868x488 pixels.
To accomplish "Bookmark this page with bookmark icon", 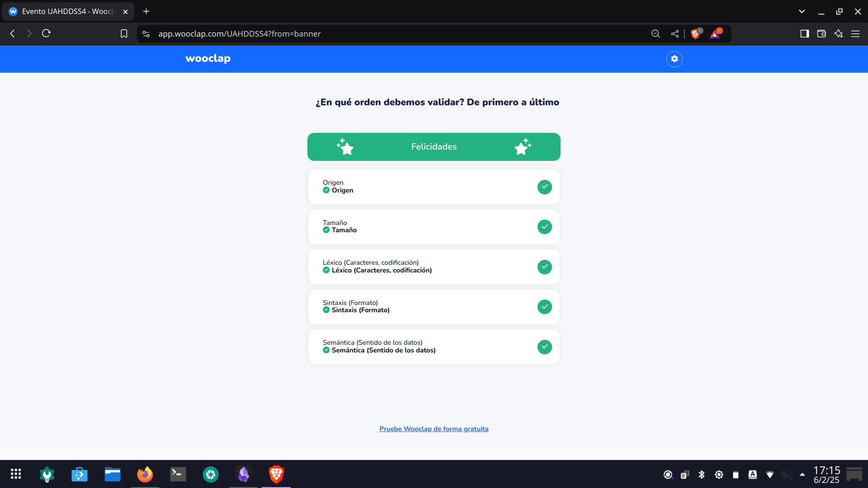I will (x=124, y=34).
